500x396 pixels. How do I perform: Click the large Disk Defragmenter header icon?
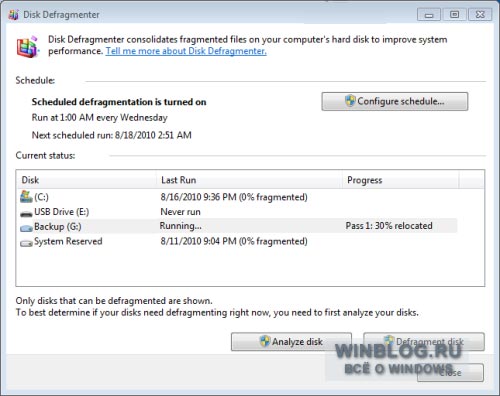tap(28, 47)
